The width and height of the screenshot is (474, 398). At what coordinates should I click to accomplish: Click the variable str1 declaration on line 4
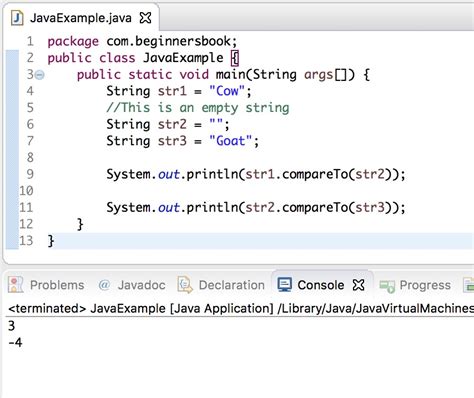click(x=172, y=91)
